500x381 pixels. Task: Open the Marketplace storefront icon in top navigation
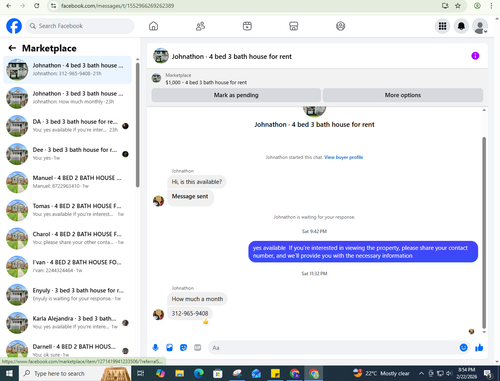294,26
